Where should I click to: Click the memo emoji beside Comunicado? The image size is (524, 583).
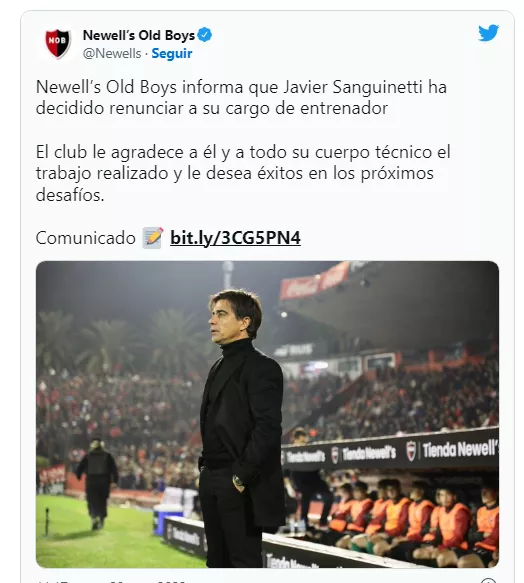(x=153, y=238)
